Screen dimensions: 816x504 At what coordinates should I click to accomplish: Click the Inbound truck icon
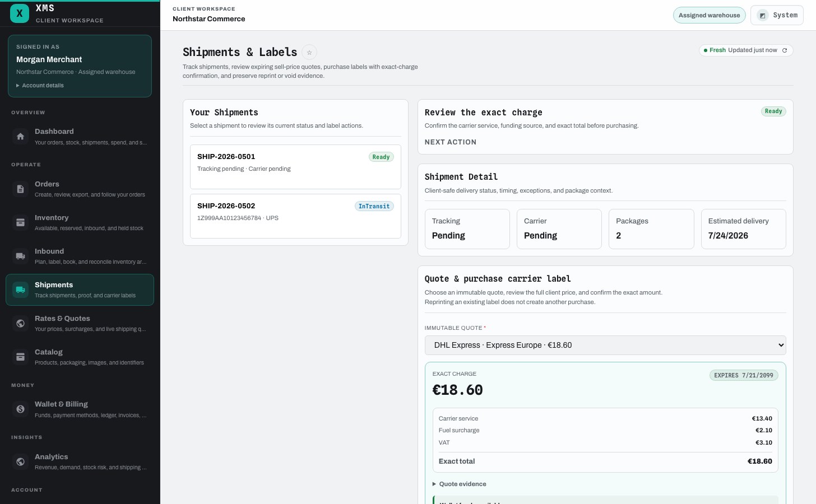[x=20, y=256]
